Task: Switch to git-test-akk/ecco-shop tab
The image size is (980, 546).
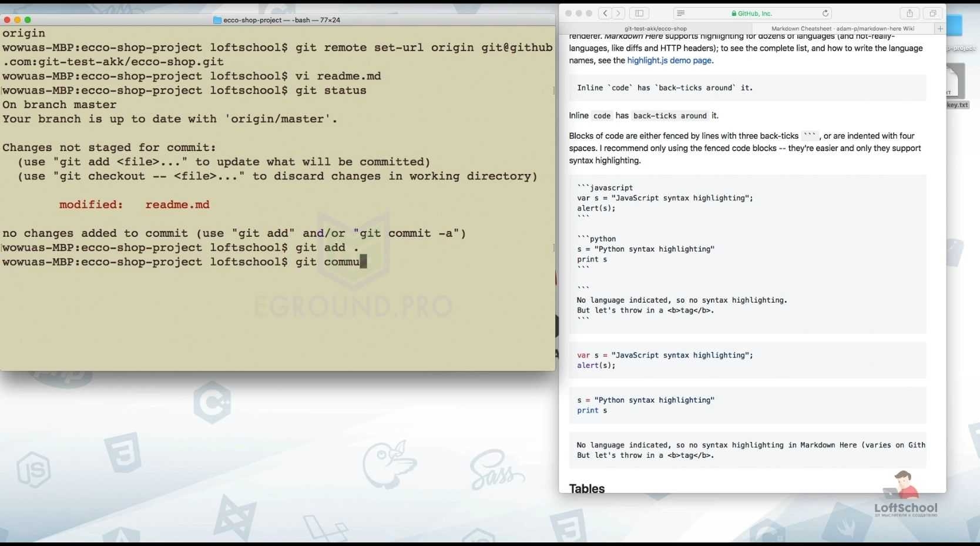Action: pos(655,28)
